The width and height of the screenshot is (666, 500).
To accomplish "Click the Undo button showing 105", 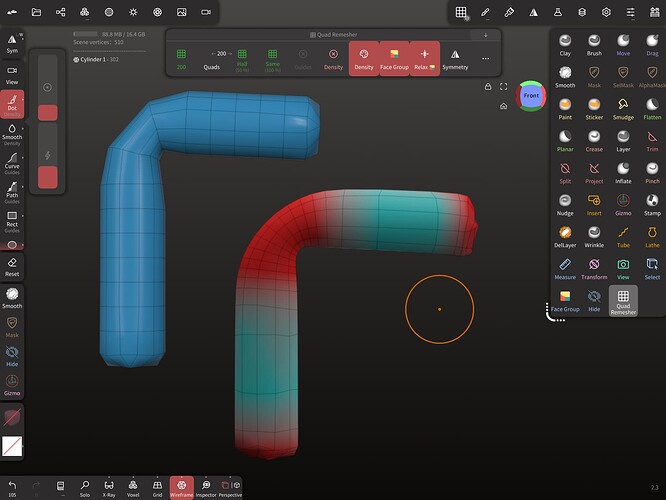I will pyautogui.click(x=12, y=488).
